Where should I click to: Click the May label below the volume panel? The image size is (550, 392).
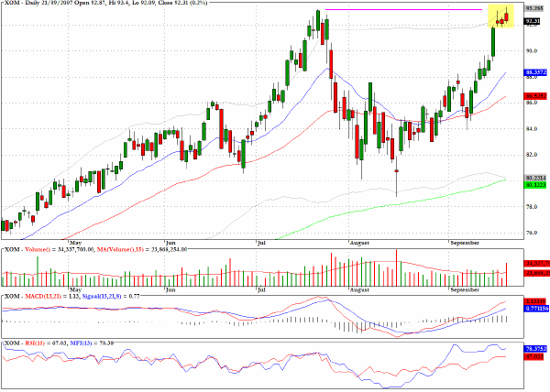(75, 289)
